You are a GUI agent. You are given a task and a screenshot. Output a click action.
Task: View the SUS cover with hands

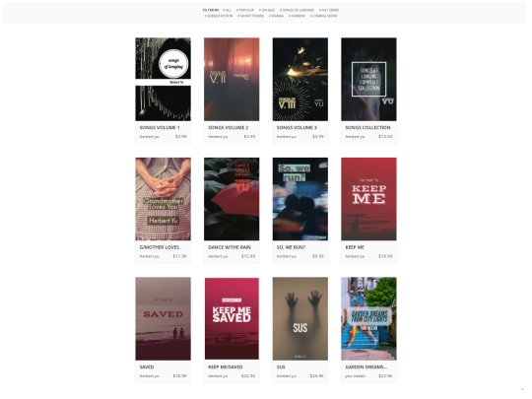click(300, 318)
